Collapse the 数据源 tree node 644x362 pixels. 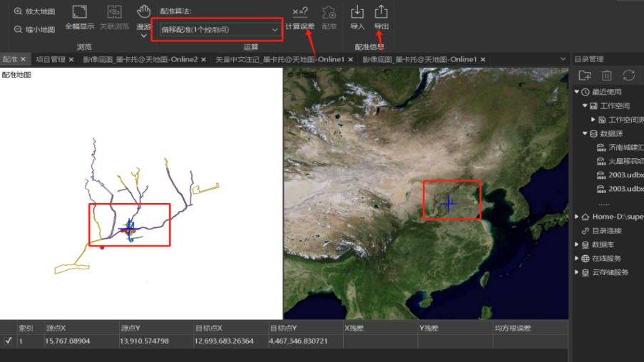point(585,133)
